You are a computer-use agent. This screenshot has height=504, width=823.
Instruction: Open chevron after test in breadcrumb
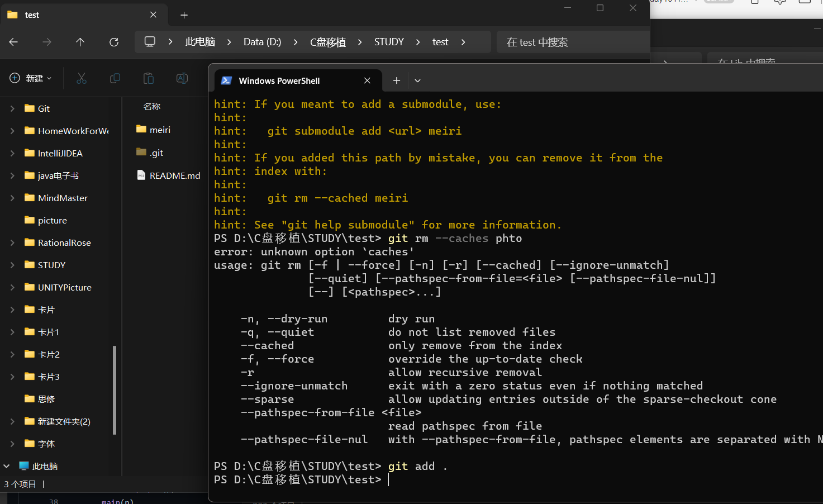pos(463,42)
